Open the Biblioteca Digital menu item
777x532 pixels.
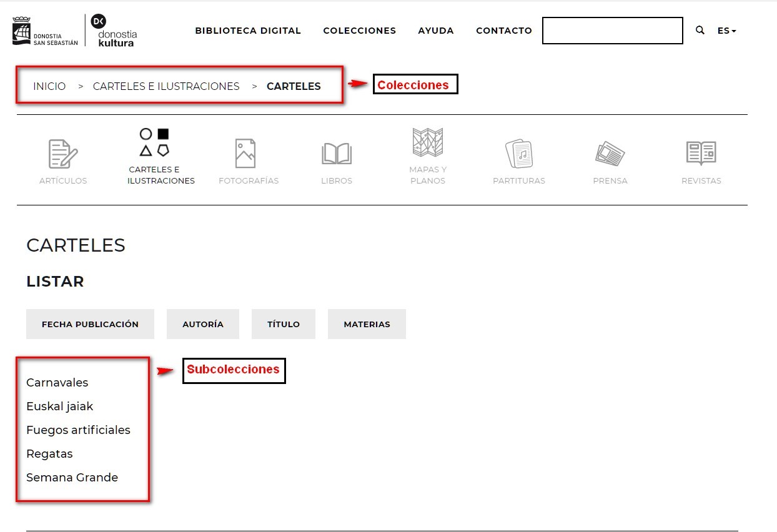point(248,31)
